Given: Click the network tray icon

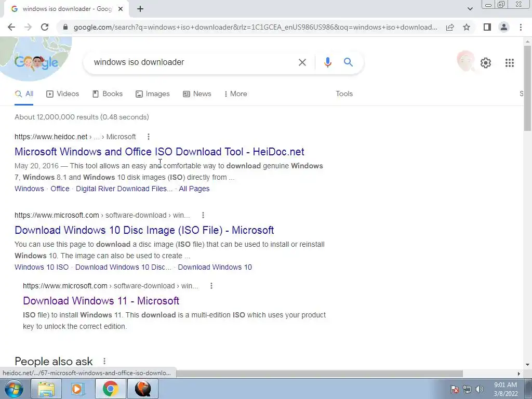Looking at the screenshot, I should [x=467, y=389].
